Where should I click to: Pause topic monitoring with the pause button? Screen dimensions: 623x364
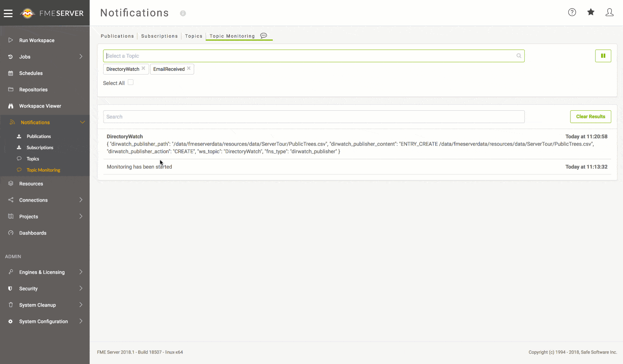point(603,56)
